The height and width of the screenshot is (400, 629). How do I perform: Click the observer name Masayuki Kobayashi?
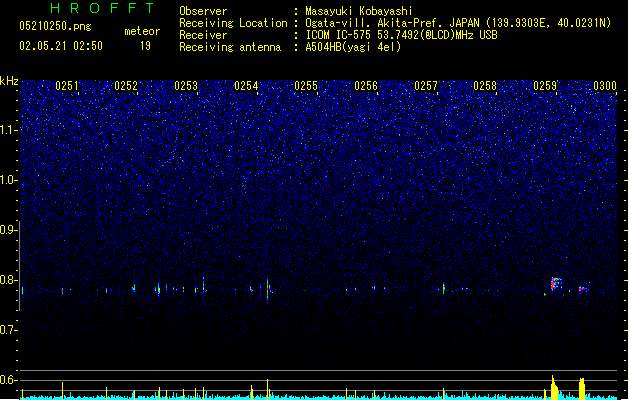[359, 11]
